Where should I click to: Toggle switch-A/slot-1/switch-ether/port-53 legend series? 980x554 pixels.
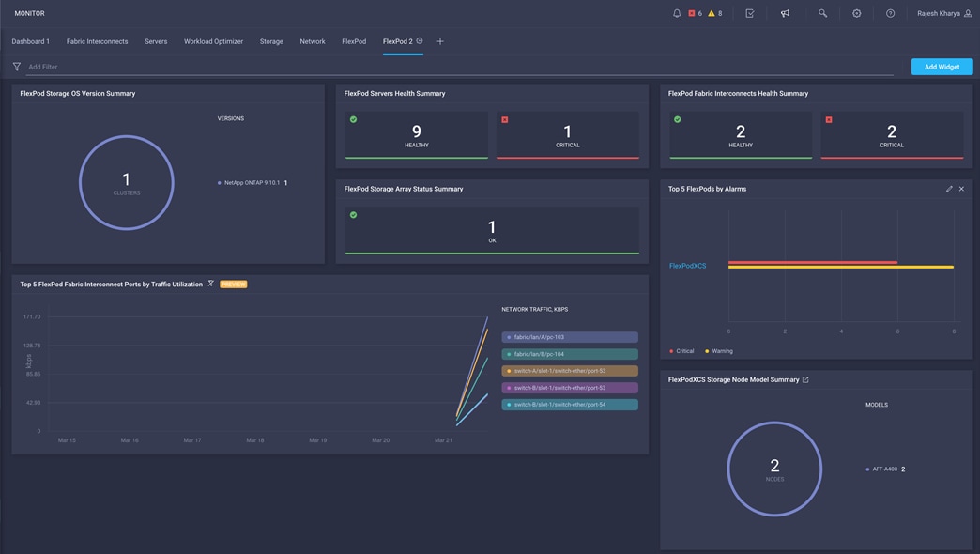[x=570, y=371]
